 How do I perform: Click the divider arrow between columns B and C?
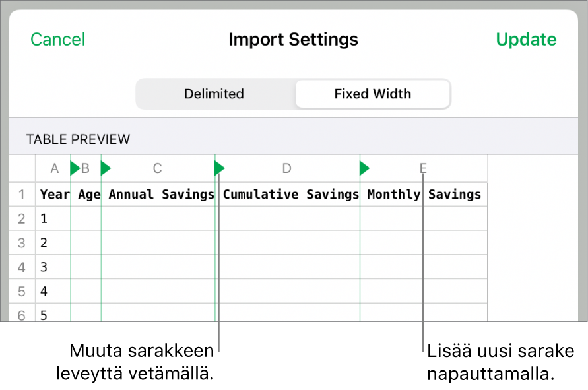coord(106,169)
